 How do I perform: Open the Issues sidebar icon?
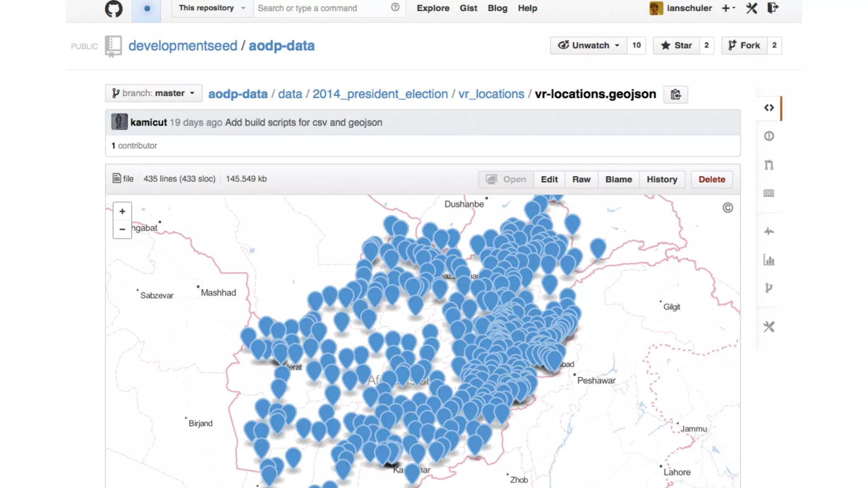tap(769, 136)
